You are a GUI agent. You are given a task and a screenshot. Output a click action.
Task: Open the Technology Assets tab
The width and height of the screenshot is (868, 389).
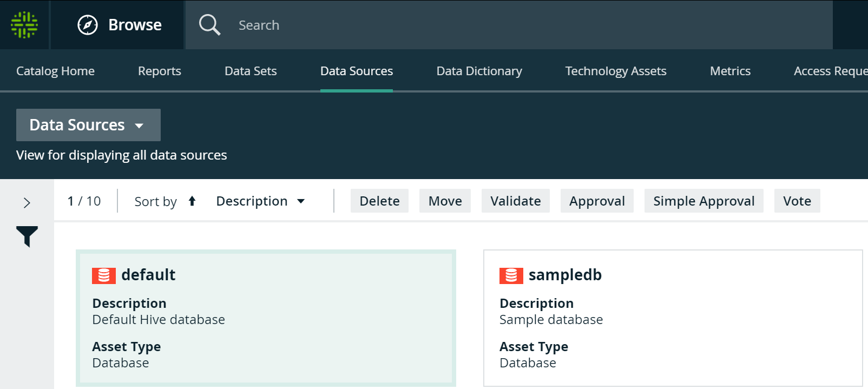(x=615, y=71)
